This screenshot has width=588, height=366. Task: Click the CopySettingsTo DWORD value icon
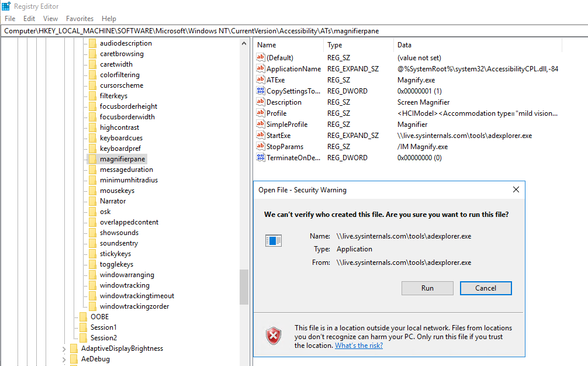coord(261,91)
